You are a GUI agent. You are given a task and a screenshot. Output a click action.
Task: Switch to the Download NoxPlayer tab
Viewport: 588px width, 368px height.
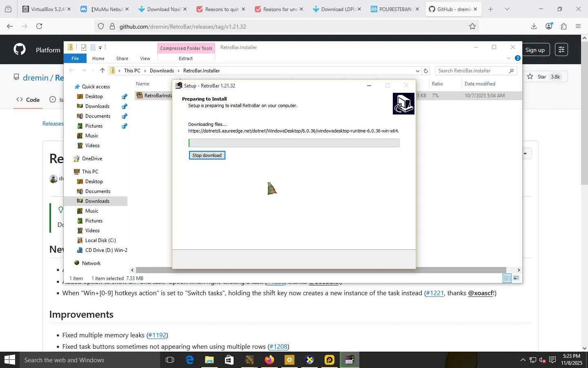point(163,9)
